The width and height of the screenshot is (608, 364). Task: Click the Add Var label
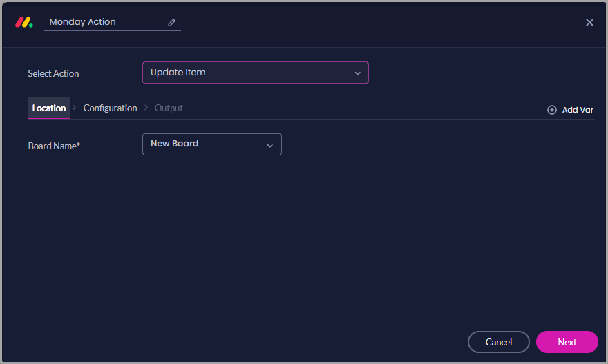click(x=578, y=110)
